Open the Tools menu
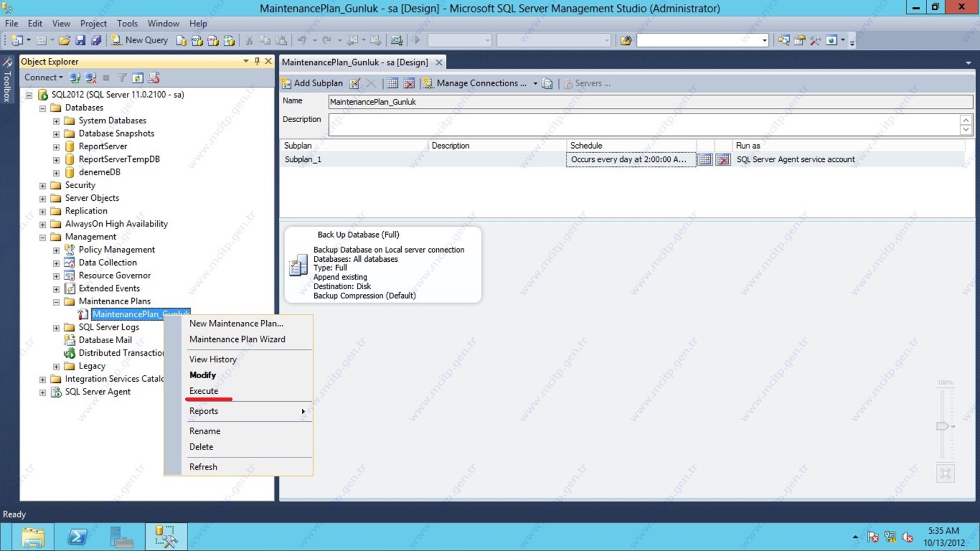The height and width of the screenshot is (551, 980). [127, 24]
